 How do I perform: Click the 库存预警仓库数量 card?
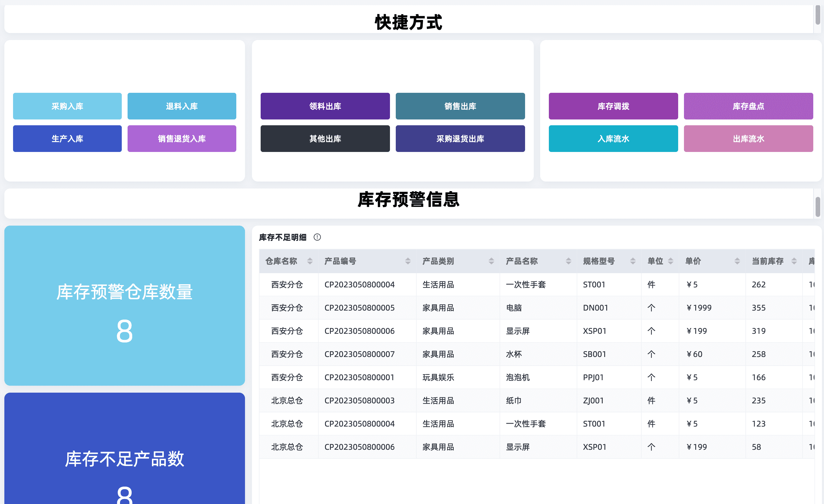tap(124, 305)
